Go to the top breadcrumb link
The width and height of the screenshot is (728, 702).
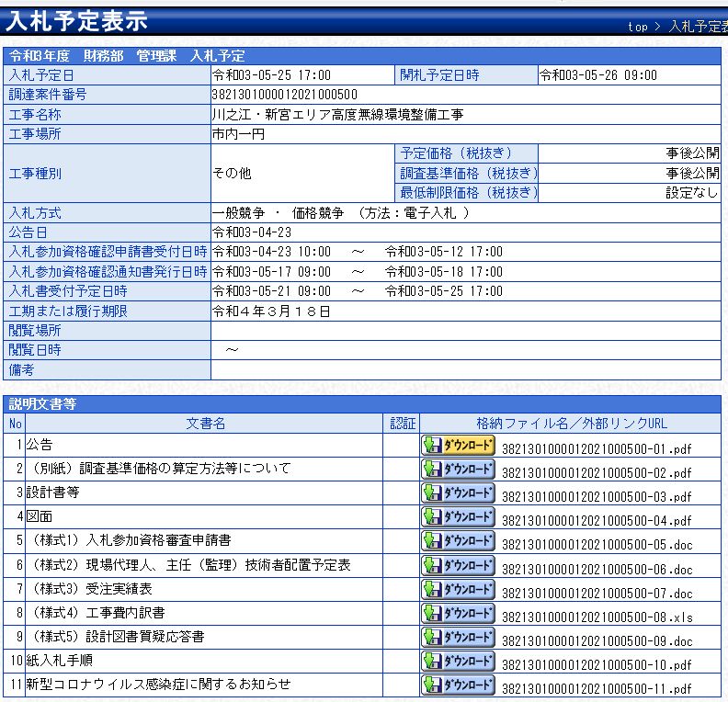(x=637, y=27)
